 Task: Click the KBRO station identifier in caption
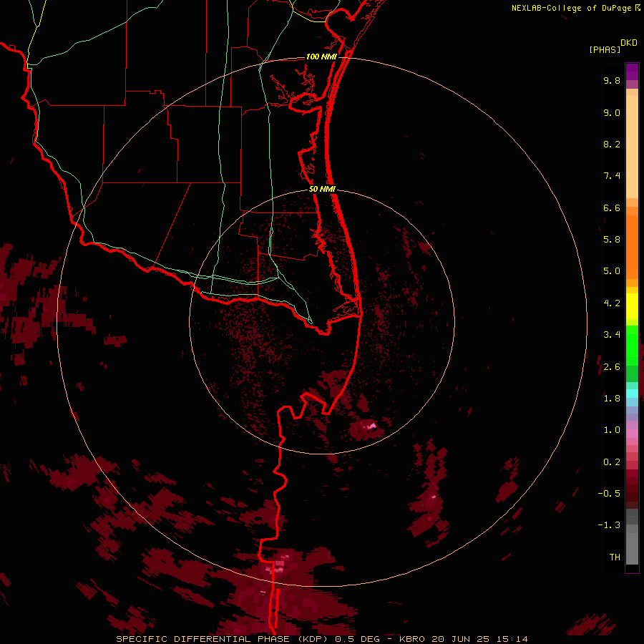[411, 639]
